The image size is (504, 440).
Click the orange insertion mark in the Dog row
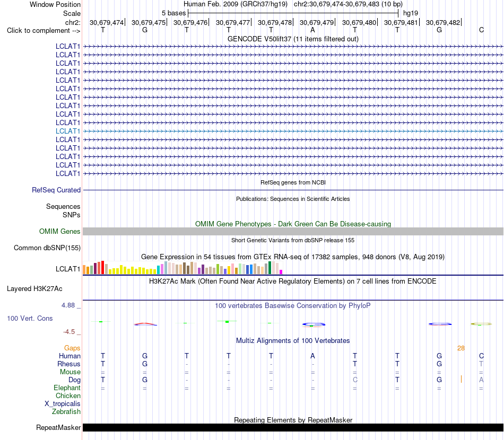coord(461,379)
